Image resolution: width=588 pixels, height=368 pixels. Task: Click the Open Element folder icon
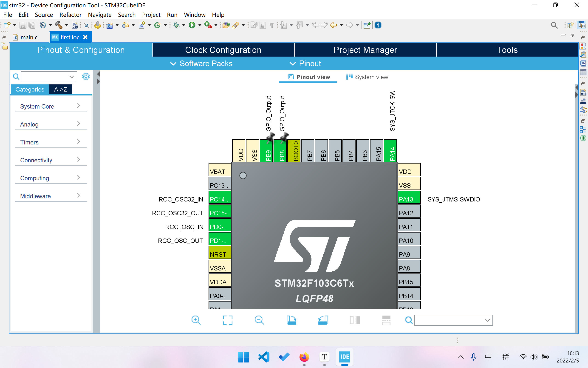226,25
